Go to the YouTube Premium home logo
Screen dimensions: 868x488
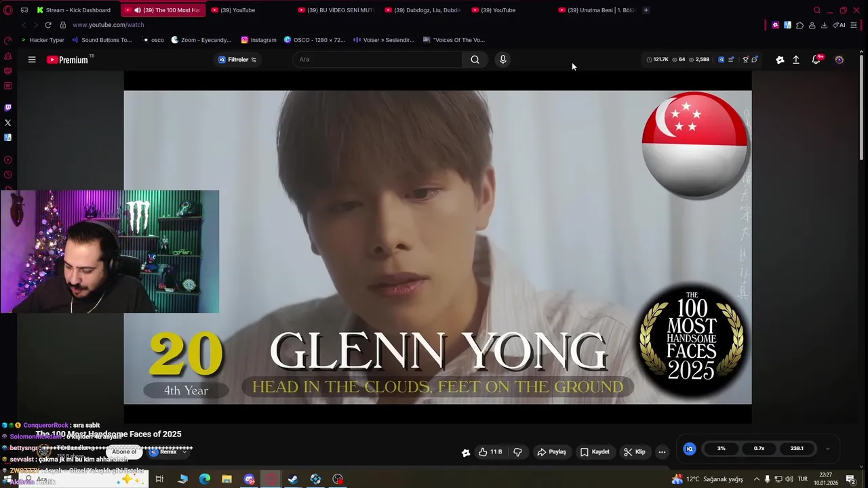pos(68,60)
